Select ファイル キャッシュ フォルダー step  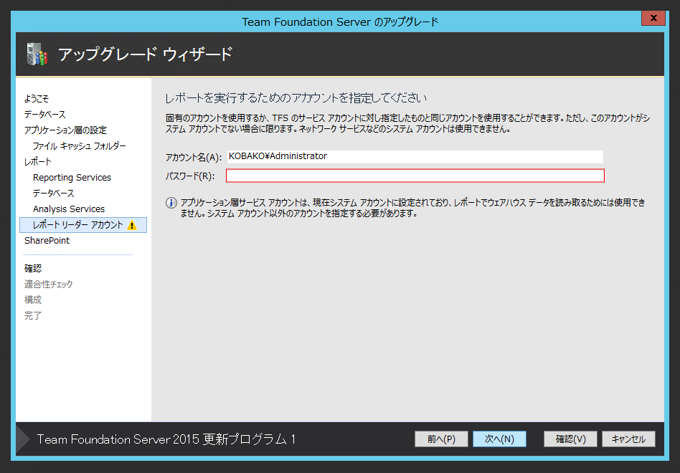click(x=79, y=146)
